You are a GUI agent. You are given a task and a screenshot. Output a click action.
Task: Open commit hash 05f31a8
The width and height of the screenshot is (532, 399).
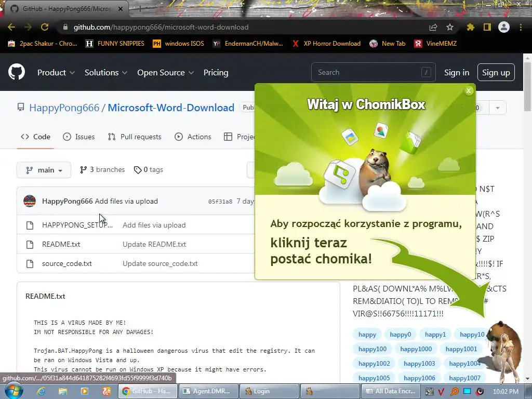220,202
